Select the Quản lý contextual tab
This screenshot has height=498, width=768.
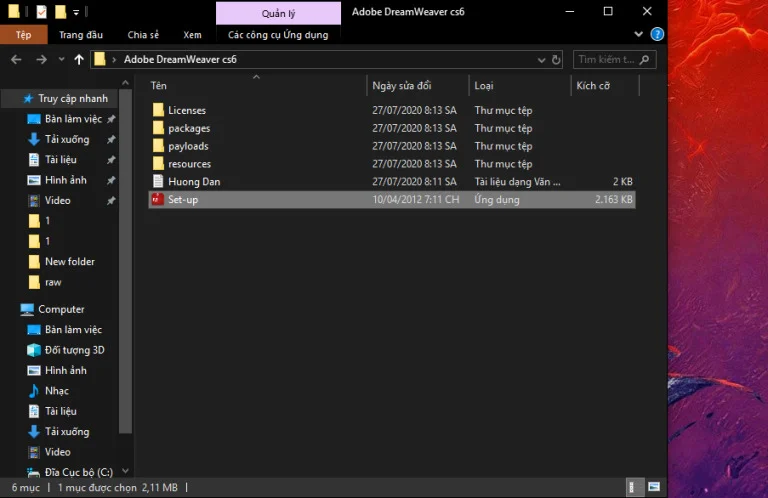(278, 13)
